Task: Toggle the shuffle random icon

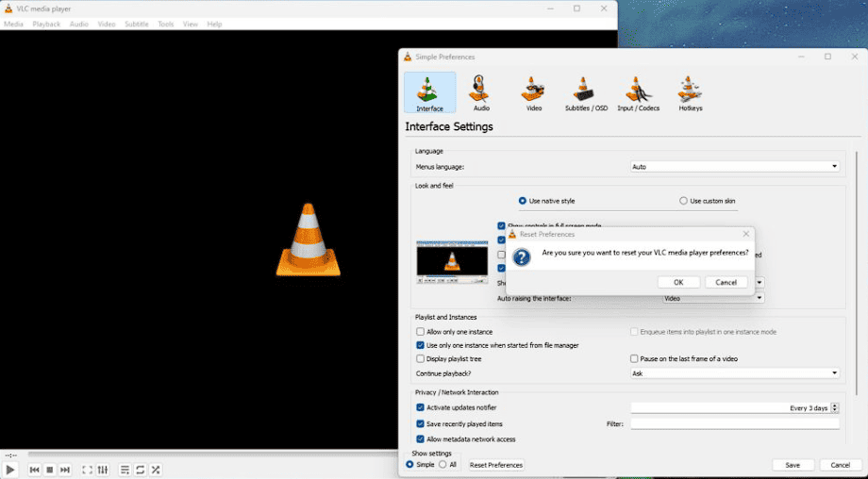Action: coord(156,470)
